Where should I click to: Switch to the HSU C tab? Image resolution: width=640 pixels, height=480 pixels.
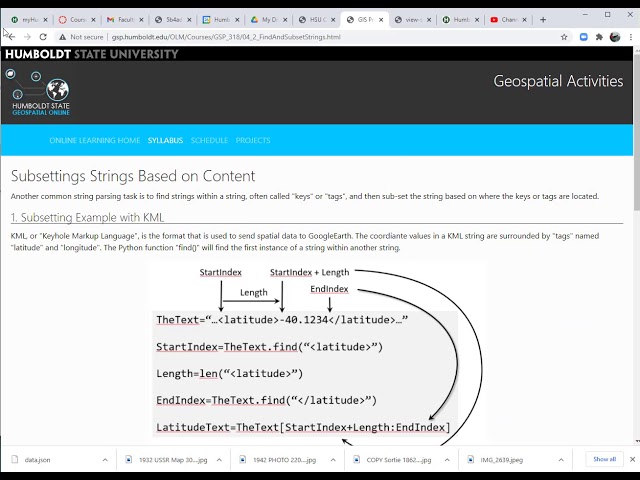[317, 20]
